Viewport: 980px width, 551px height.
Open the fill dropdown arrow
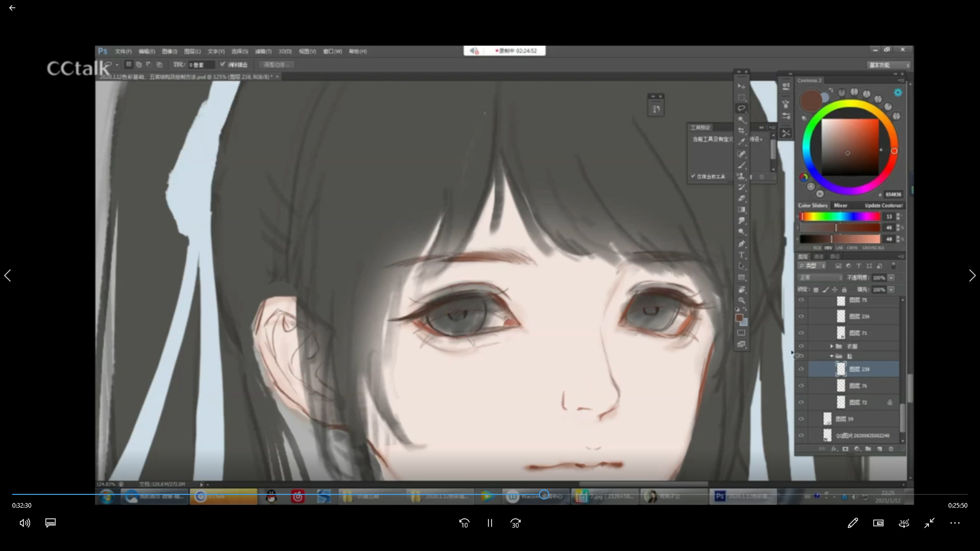coord(891,289)
